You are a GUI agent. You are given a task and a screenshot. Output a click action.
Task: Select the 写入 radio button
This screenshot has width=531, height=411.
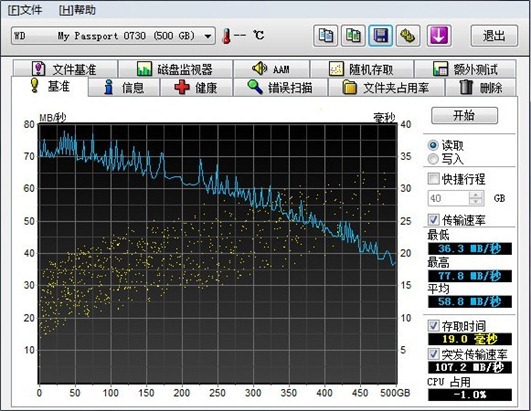(x=433, y=159)
